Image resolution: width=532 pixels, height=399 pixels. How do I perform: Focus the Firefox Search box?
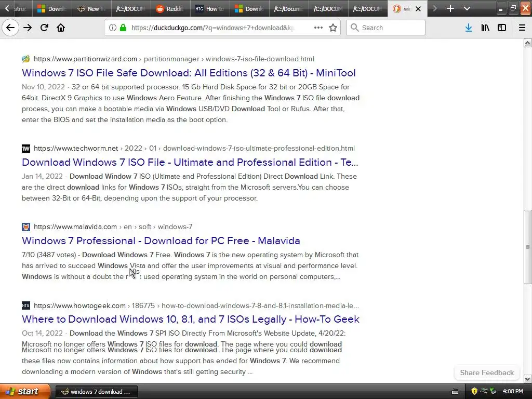[386, 28]
